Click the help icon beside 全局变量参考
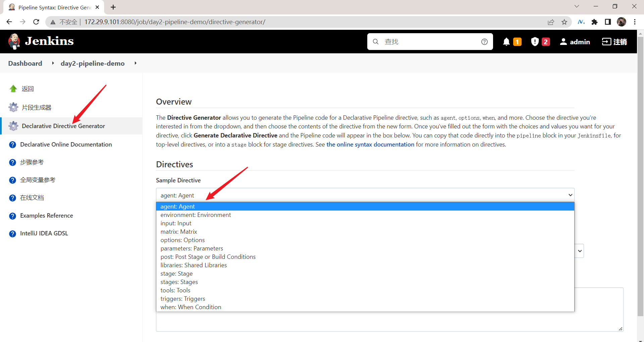Screen dimensions: 644x342 point(12,180)
